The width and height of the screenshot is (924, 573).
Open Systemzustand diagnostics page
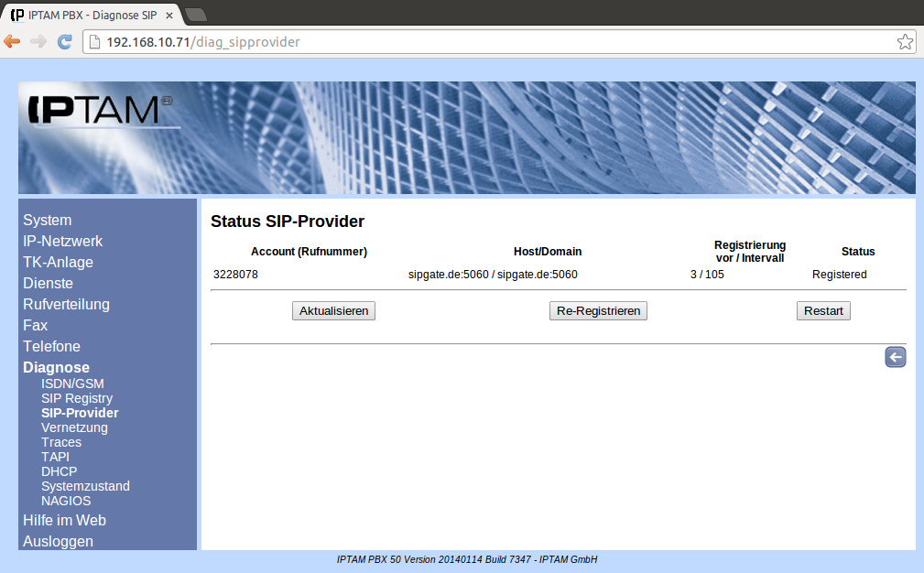pyautogui.click(x=85, y=486)
